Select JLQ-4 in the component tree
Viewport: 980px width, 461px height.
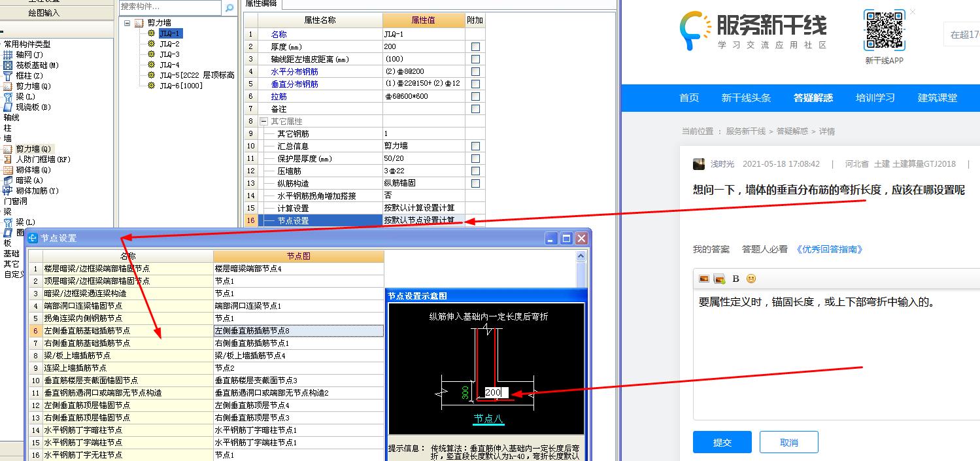coord(169,65)
